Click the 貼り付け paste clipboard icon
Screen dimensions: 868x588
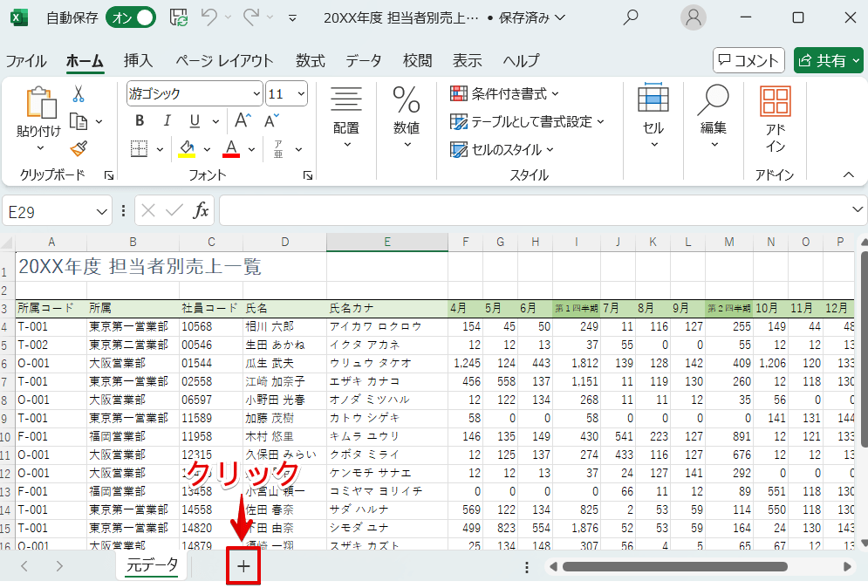pyautogui.click(x=41, y=103)
